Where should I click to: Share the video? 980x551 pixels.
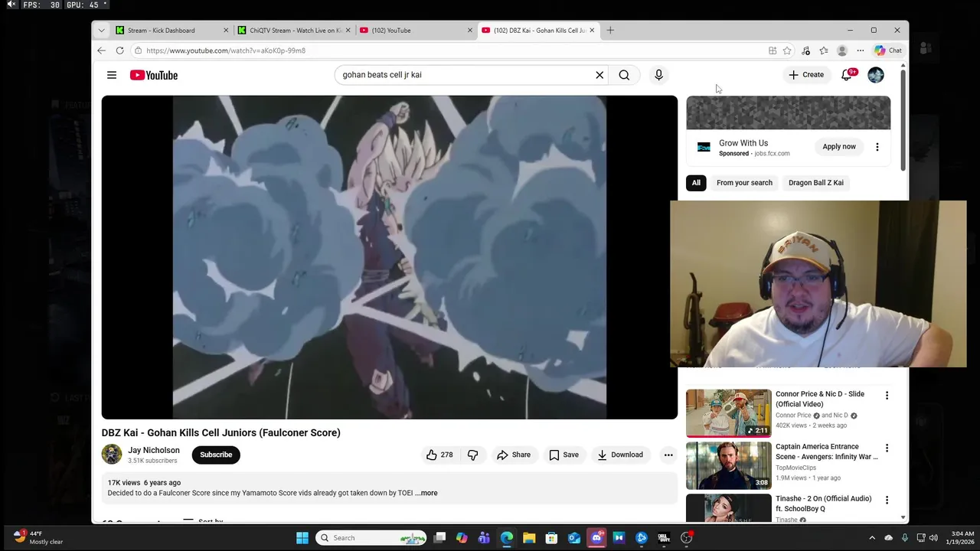click(x=513, y=455)
